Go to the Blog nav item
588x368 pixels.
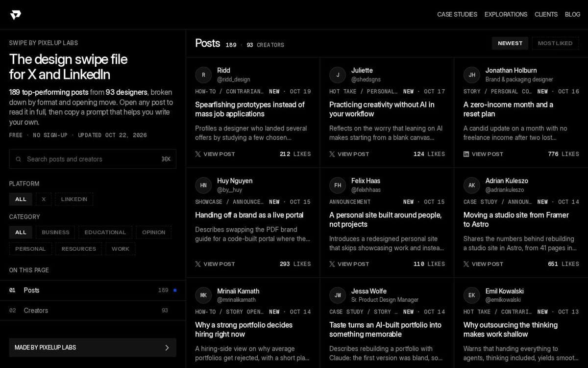point(572,15)
